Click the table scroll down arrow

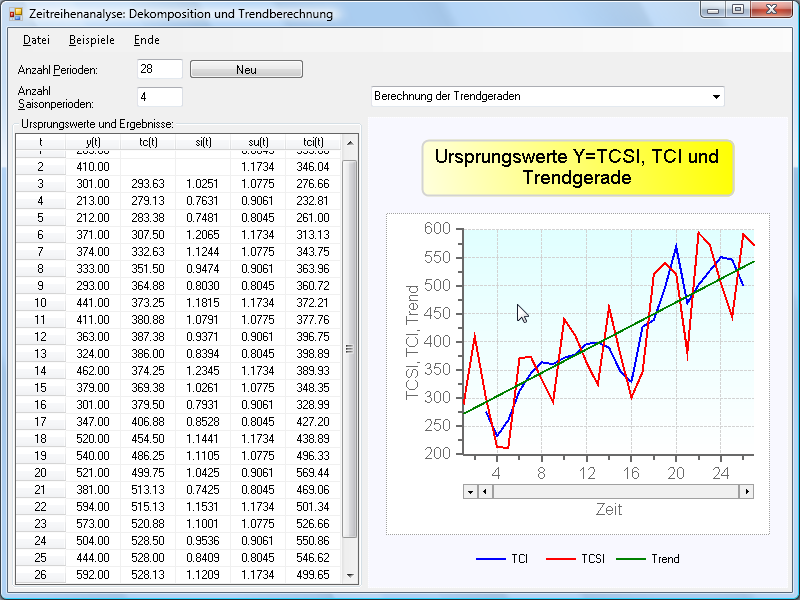(350, 575)
